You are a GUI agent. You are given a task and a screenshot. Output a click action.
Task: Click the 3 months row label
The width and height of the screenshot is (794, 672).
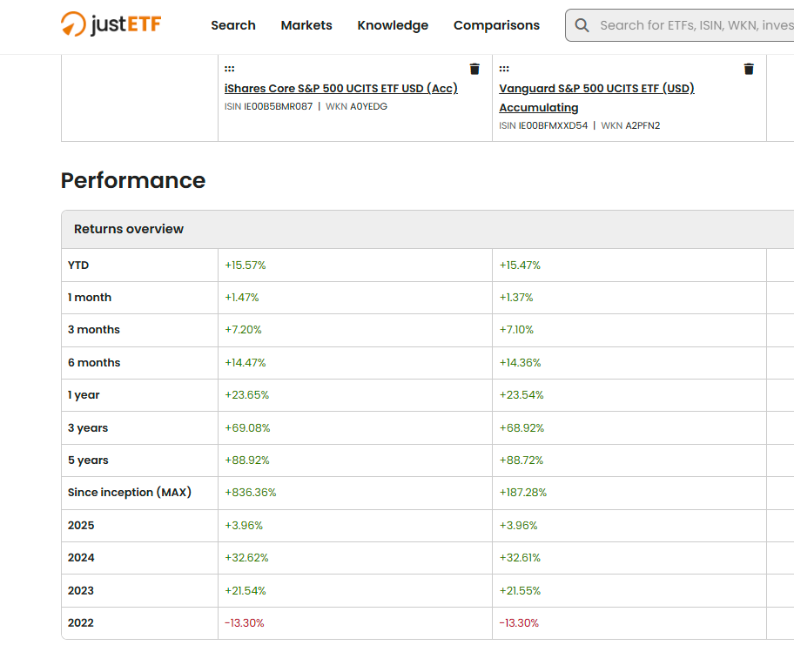coord(94,330)
